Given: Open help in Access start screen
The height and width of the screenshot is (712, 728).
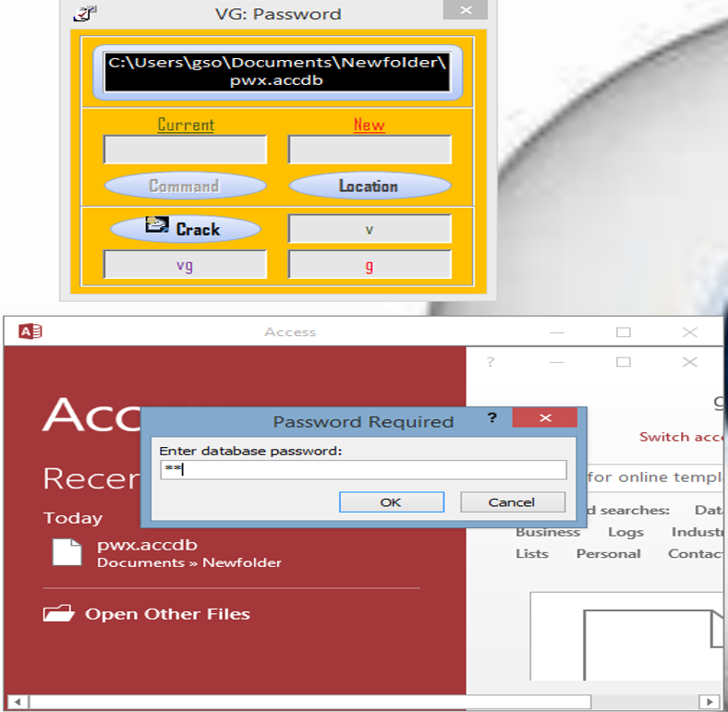Looking at the screenshot, I should pyautogui.click(x=491, y=362).
